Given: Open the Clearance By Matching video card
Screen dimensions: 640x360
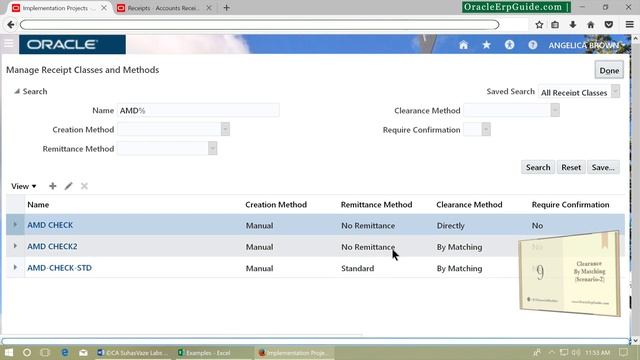Looking at the screenshot, I should (x=570, y=273).
